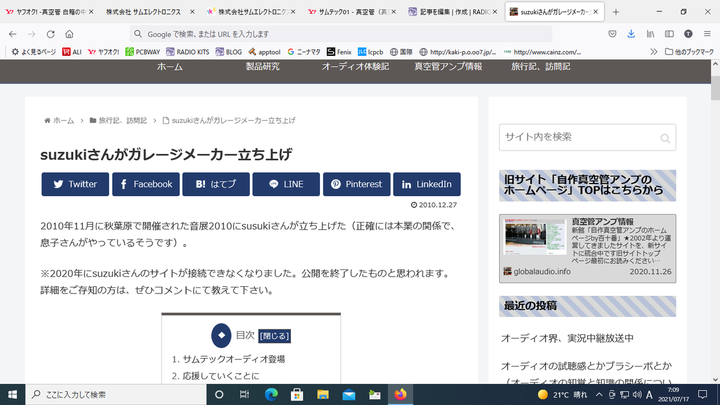This screenshot has width=720, height=405.
Task: Open the 国際 bookmark
Action: (x=401, y=52)
